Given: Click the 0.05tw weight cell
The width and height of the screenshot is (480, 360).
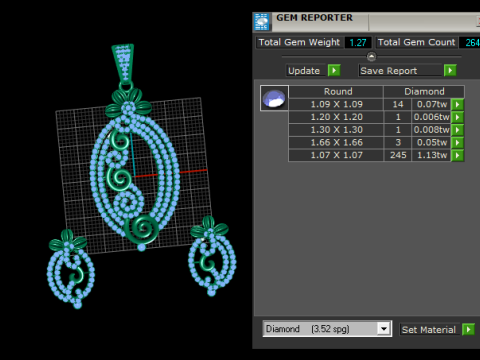Looking at the screenshot, I should [431, 142].
